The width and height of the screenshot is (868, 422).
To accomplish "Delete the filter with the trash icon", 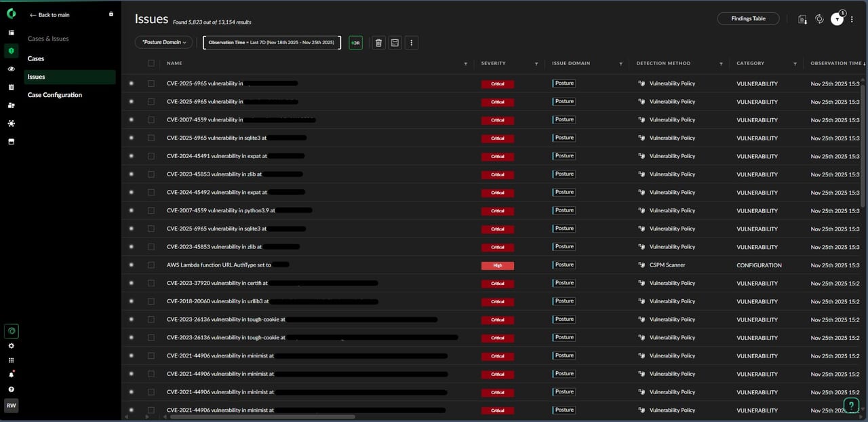I will pos(378,43).
